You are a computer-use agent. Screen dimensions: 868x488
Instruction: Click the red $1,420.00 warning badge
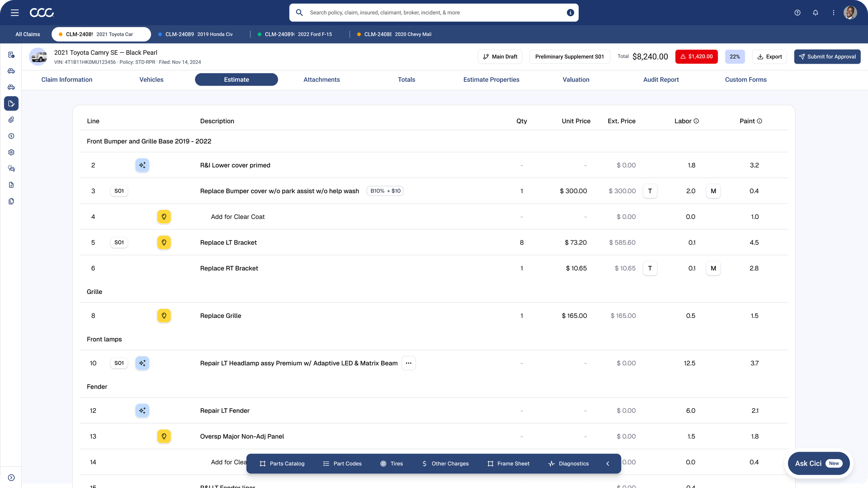pos(696,57)
